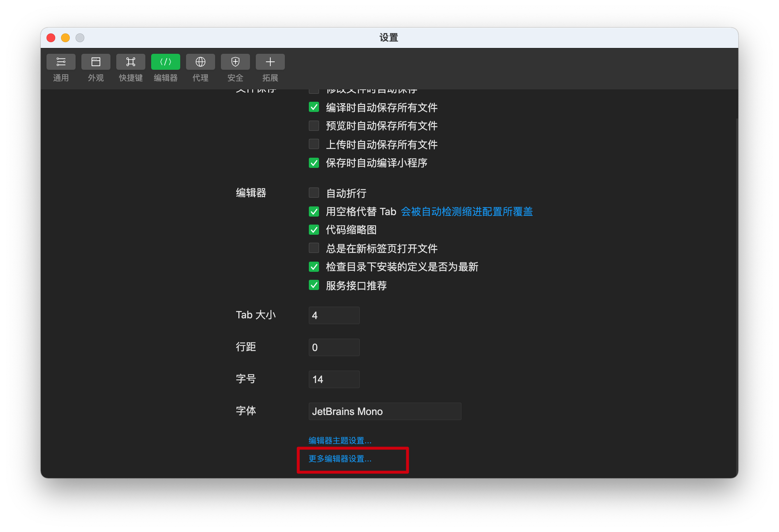Enable 自动折行 word wrap checkbox
Image resolution: width=779 pixels, height=532 pixels.
[x=314, y=193]
